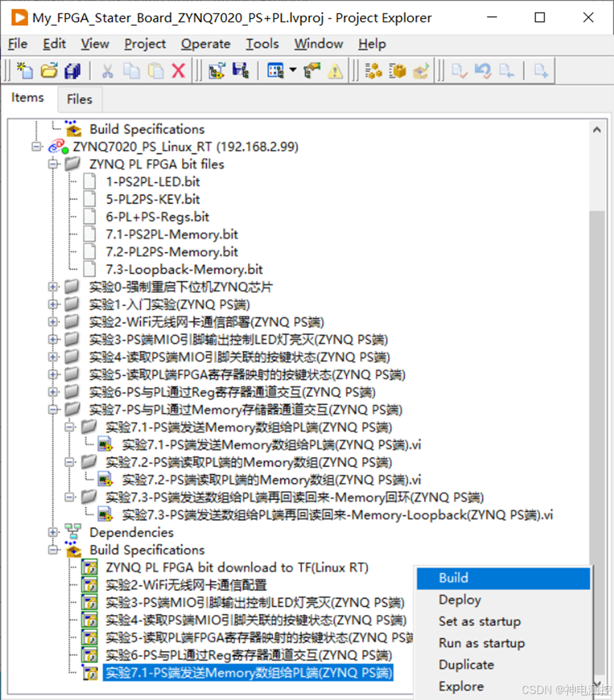Switch to the Files tab
The height and width of the screenshot is (700, 614).
pyautogui.click(x=79, y=99)
